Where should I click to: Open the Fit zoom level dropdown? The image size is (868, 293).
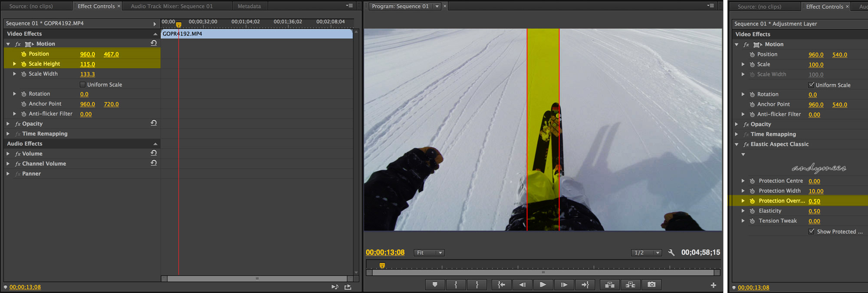(x=429, y=253)
